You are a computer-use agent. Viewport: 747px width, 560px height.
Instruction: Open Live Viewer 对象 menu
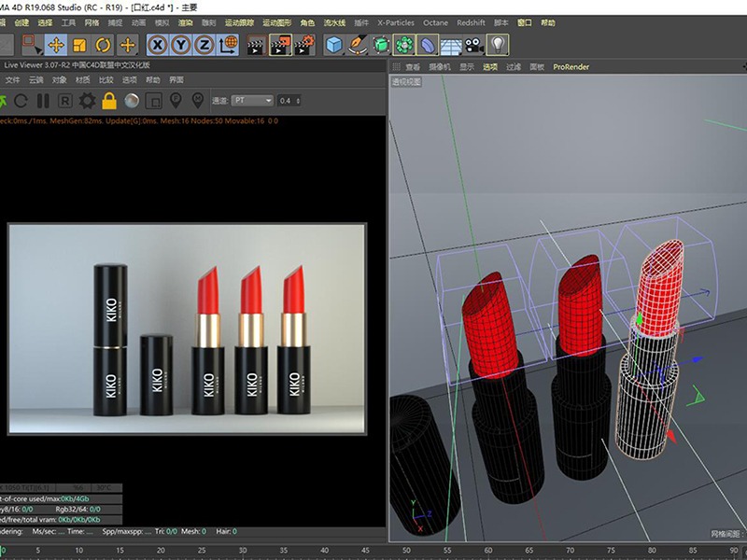click(59, 79)
